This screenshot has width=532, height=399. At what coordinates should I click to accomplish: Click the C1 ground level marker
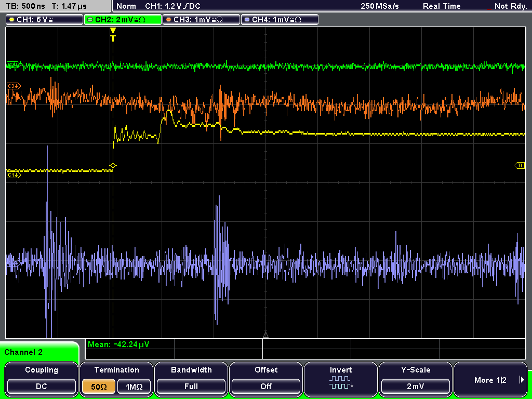14,175
